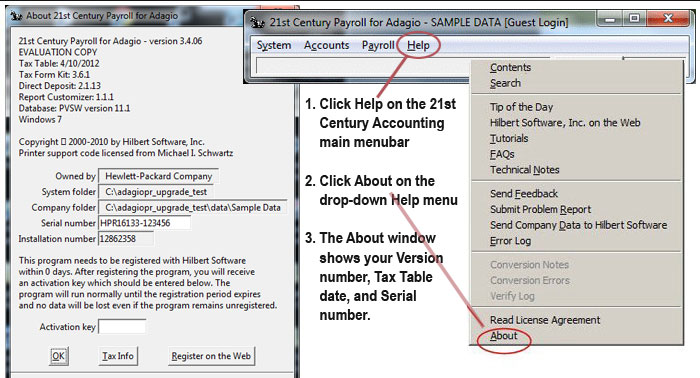Click the Tax Info button
Image resolution: width=700 pixels, height=378 pixels.
tap(118, 356)
